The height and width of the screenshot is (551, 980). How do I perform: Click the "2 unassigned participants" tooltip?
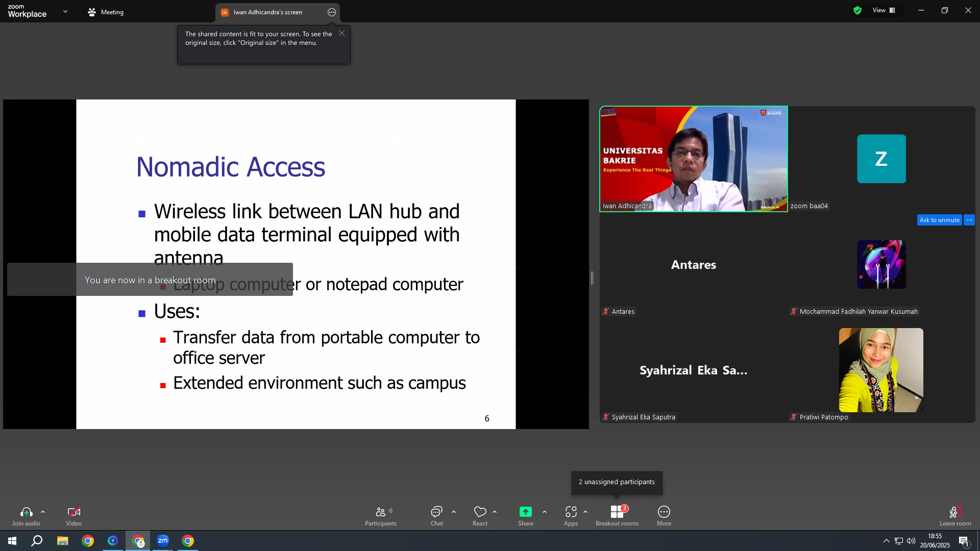(x=617, y=482)
